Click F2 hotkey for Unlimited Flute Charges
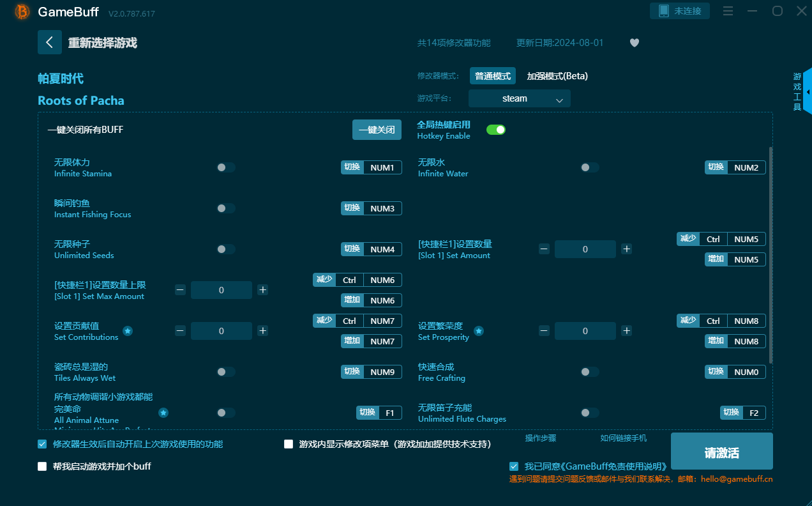Image resolution: width=812 pixels, height=506 pixels. click(754, 413)
